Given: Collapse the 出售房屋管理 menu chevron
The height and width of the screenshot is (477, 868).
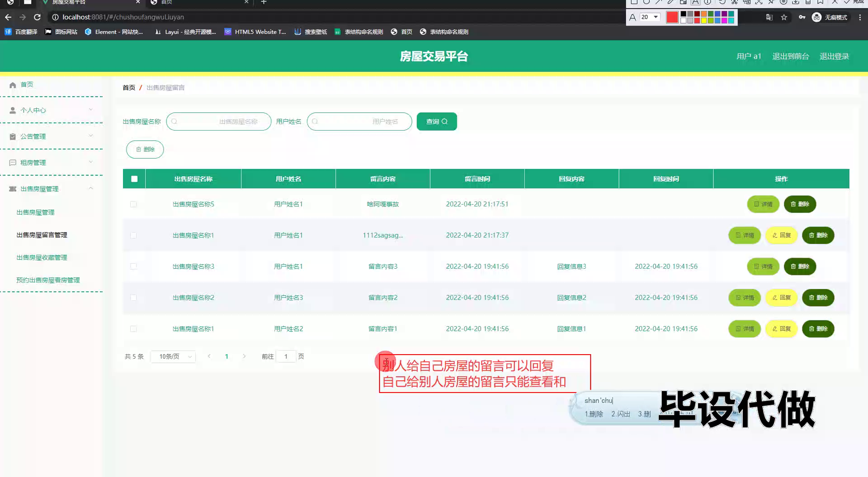Looking at the screenshot, I should coord(91,188).
